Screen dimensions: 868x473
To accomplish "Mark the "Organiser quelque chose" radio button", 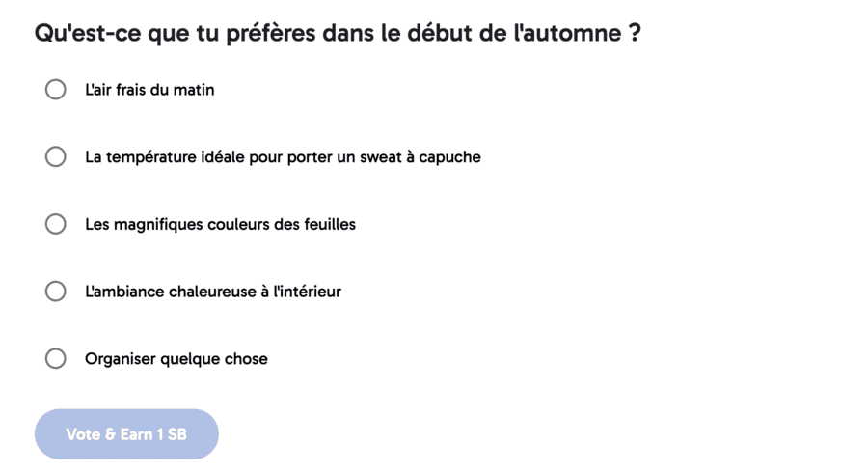I will point(56,359).
